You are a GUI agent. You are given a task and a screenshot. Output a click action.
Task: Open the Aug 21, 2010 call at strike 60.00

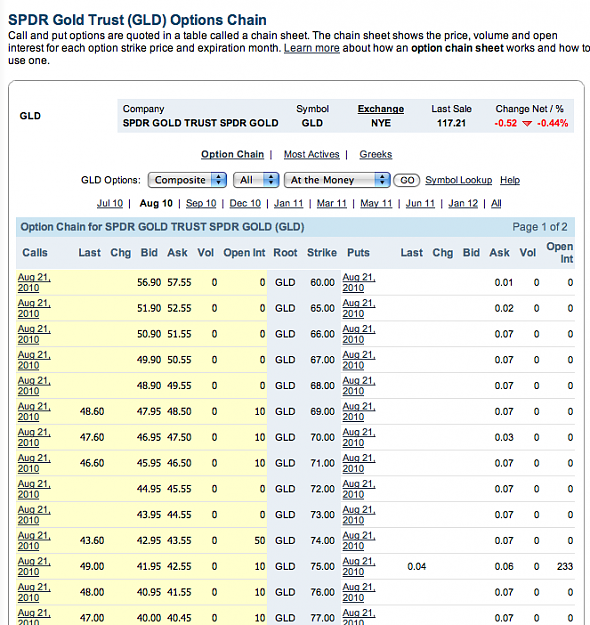[x=34, y=282]
